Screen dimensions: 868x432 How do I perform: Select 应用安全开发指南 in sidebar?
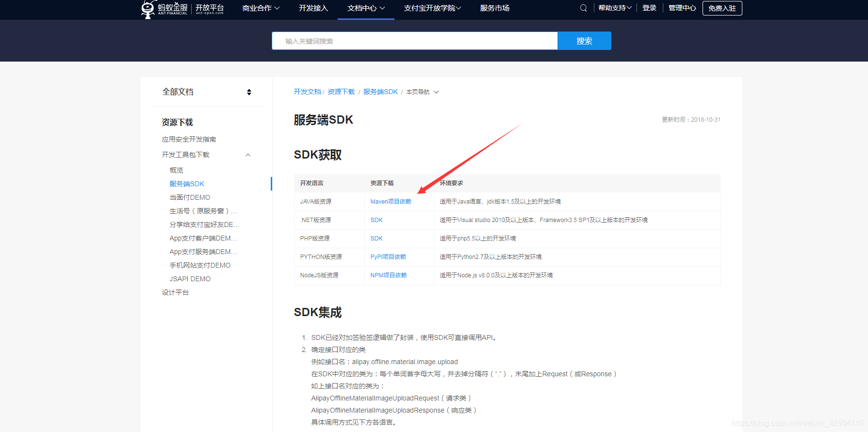[x=189, y=139]
